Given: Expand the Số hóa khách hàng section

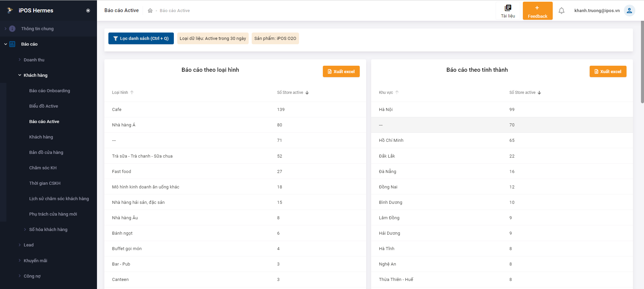Looking at the screenshot, I should click(48, 230).
